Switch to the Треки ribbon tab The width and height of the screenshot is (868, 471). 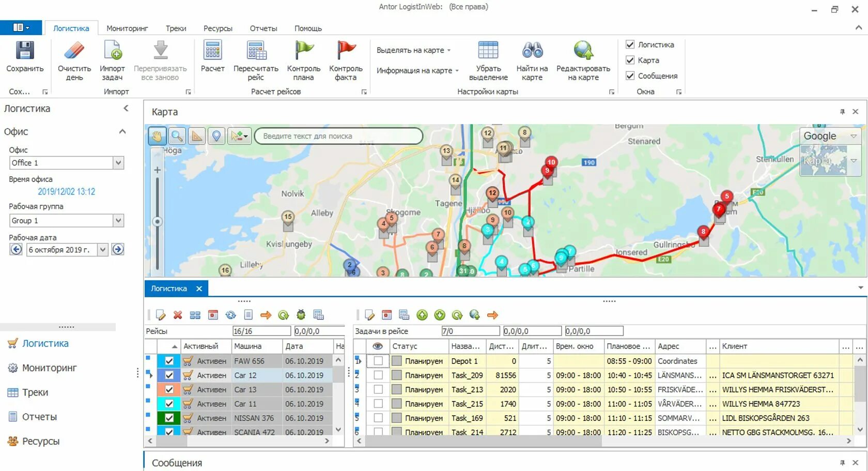(x=176, y=28)
